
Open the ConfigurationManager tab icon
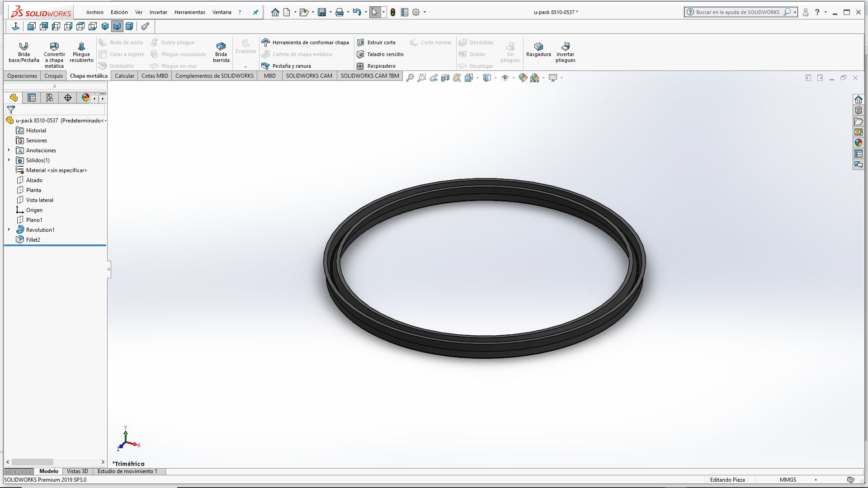click(50, 98)
